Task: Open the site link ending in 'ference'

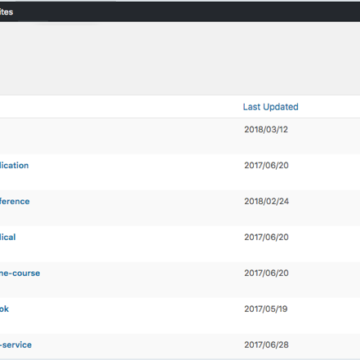Action: pyautogui.click(x=15, y=201)
